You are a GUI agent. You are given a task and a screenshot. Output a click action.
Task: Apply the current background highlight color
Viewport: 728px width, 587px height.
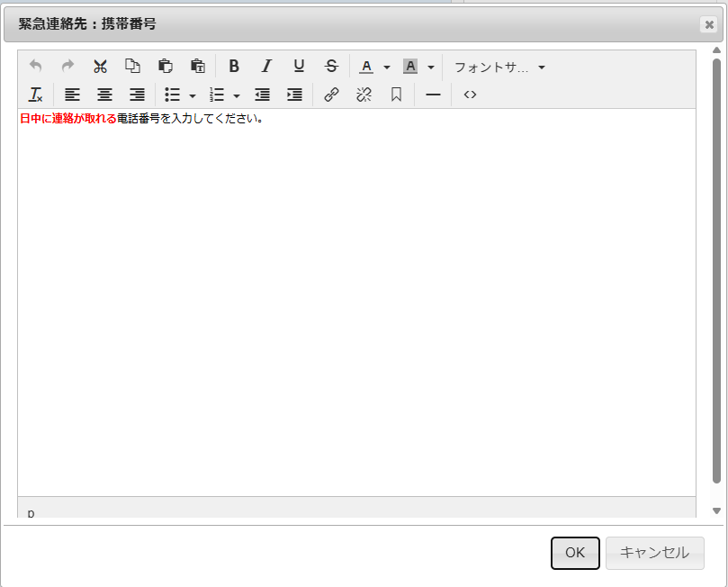[x=410, y=67]
